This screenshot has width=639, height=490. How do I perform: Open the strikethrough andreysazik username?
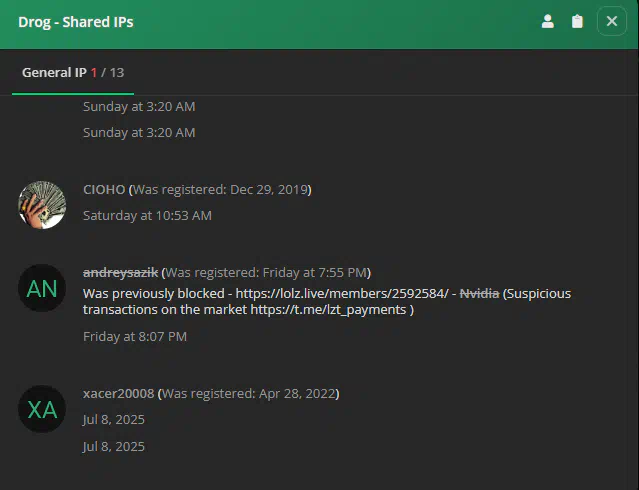(x=120, y=272)
